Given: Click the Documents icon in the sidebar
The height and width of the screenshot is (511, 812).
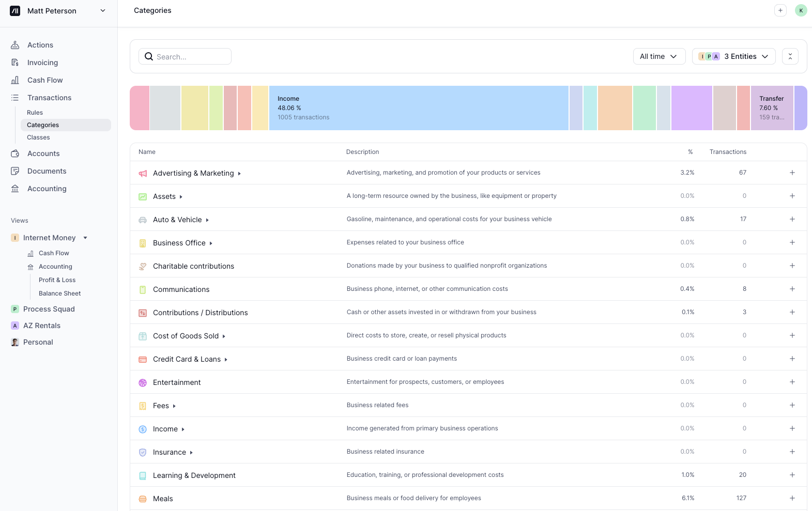Looking at the screenshot, I should point(15,171).
